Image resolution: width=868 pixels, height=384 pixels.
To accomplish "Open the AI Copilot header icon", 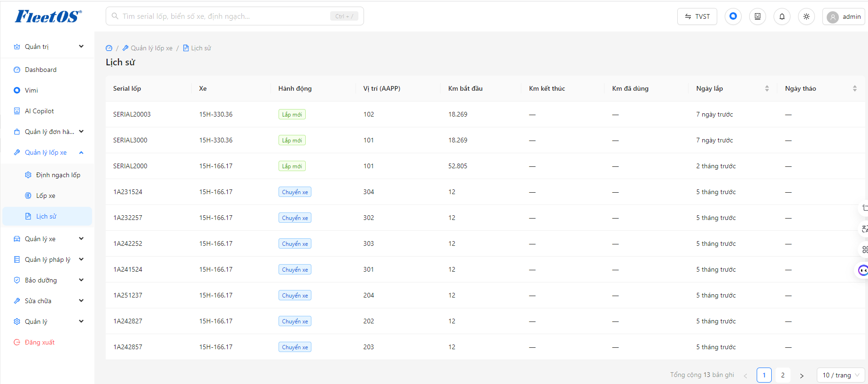I will (758, 16).
